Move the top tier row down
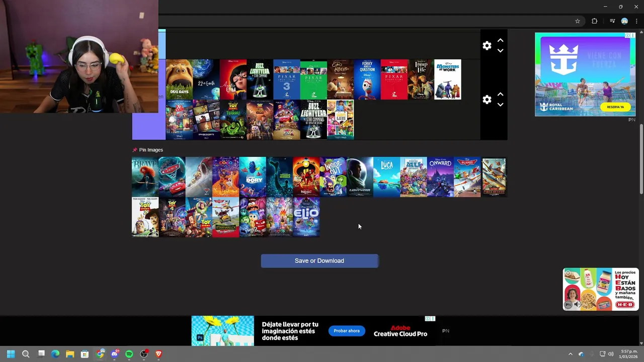This screenshot has height=362, width=644. coord(500,51)
